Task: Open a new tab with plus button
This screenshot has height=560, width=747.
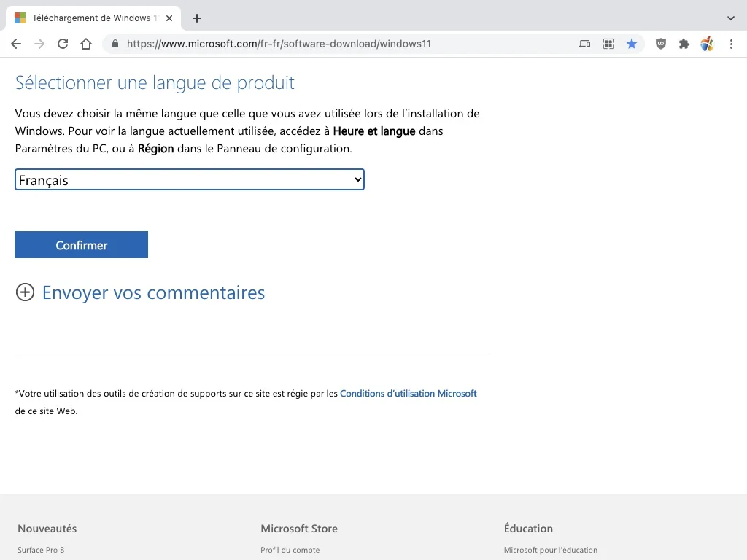Action: pyautogui.click(x=197, y=18)
